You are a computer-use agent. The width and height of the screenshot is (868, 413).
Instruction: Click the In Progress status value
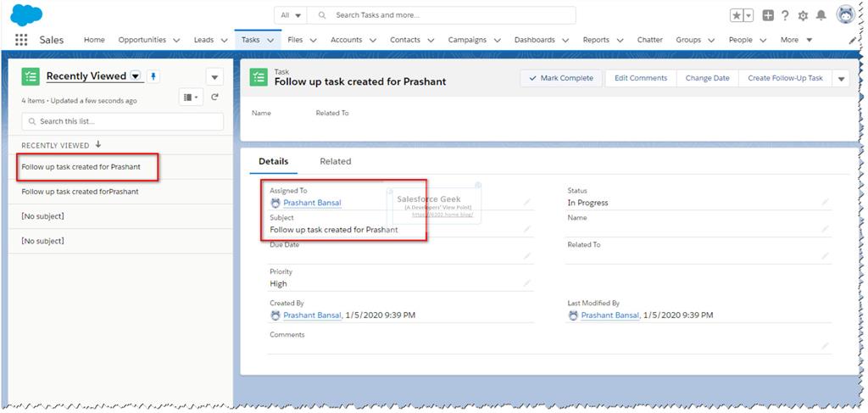click(x=588, y=204)
